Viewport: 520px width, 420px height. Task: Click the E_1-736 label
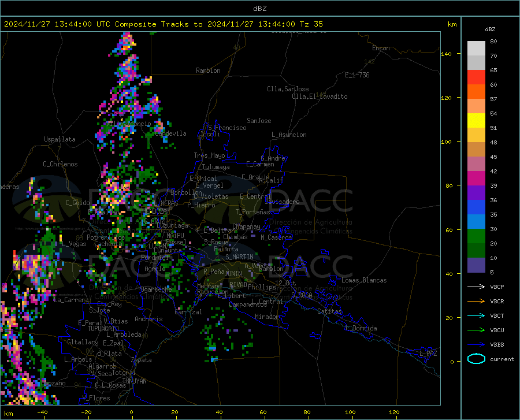357,75
